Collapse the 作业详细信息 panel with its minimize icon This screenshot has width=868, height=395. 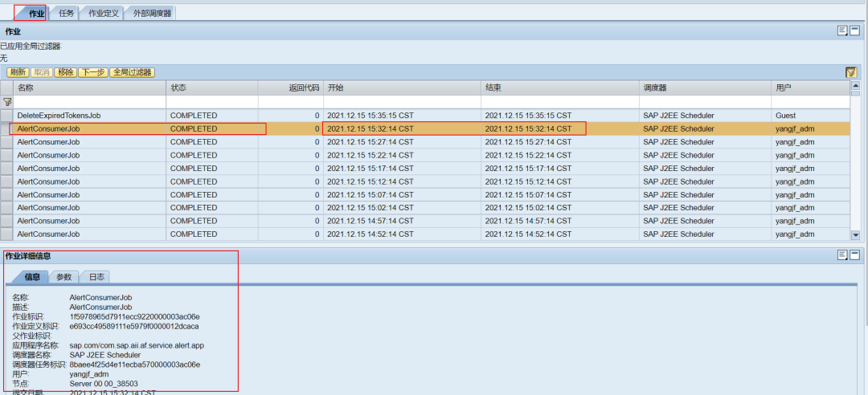tap(854, 255)
